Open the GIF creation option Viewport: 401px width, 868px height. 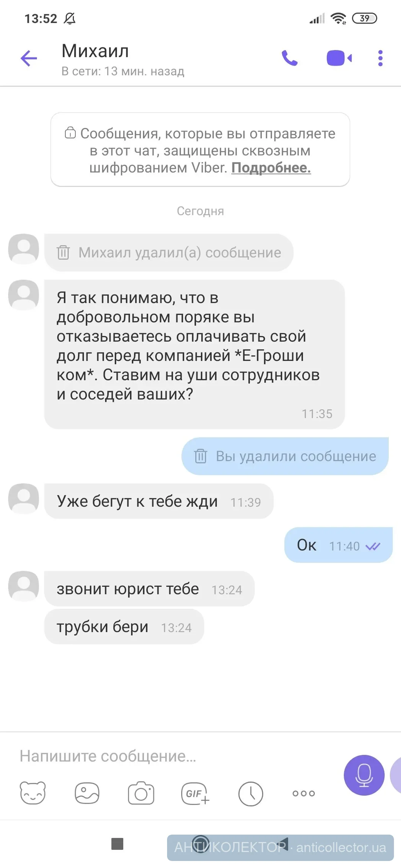tap(195, 793)
